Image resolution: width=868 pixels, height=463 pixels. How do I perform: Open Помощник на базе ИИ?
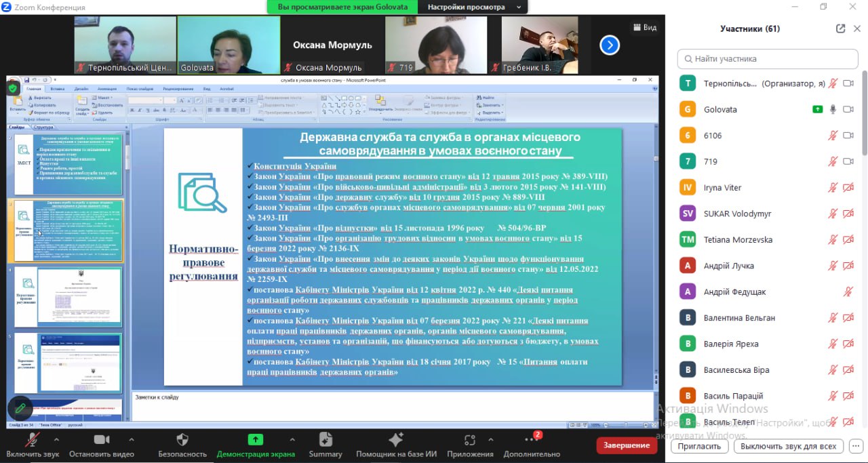click(x=396, y=446)
